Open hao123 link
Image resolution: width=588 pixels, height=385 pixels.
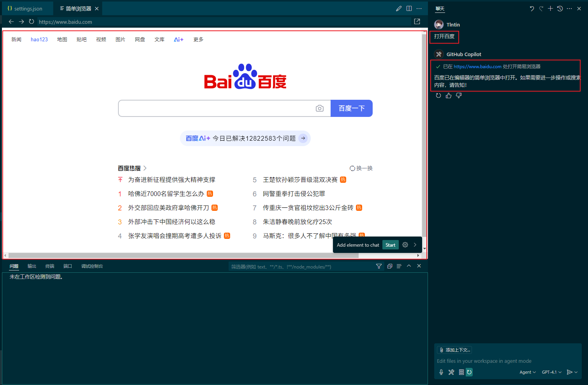(x=39, y=39)
